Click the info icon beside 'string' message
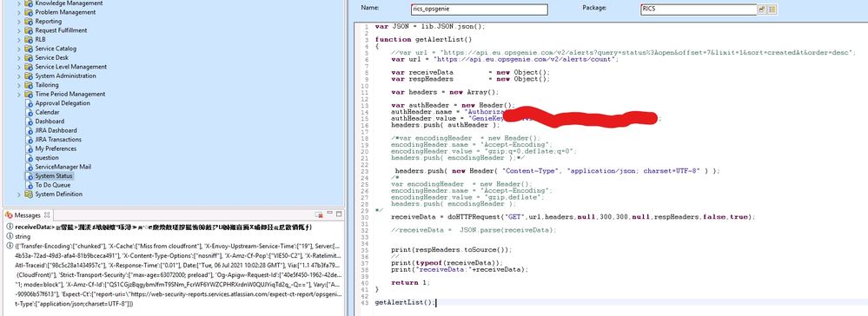Viewport: 868px width, 316px height. point(10,236)
